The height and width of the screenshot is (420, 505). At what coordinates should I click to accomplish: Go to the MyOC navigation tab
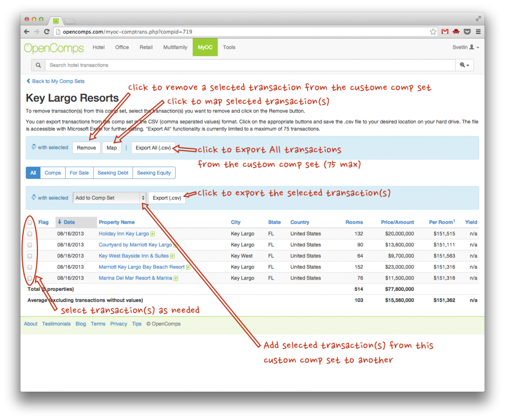click(205, 47)
